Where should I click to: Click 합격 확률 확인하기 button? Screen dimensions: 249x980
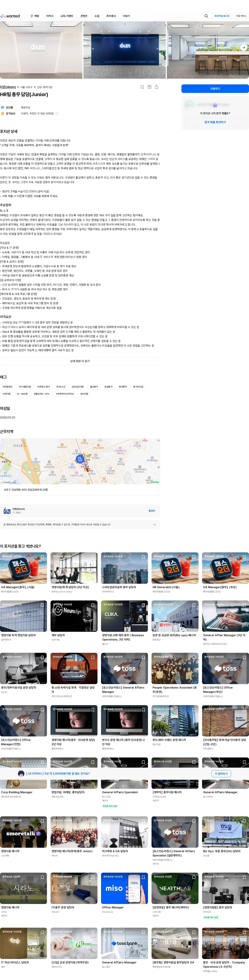(215, 122)
